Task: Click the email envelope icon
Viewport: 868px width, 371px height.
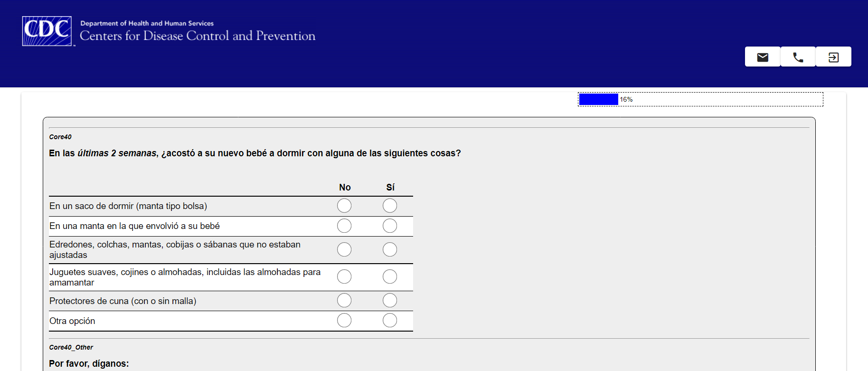Action: pos(763,57)
